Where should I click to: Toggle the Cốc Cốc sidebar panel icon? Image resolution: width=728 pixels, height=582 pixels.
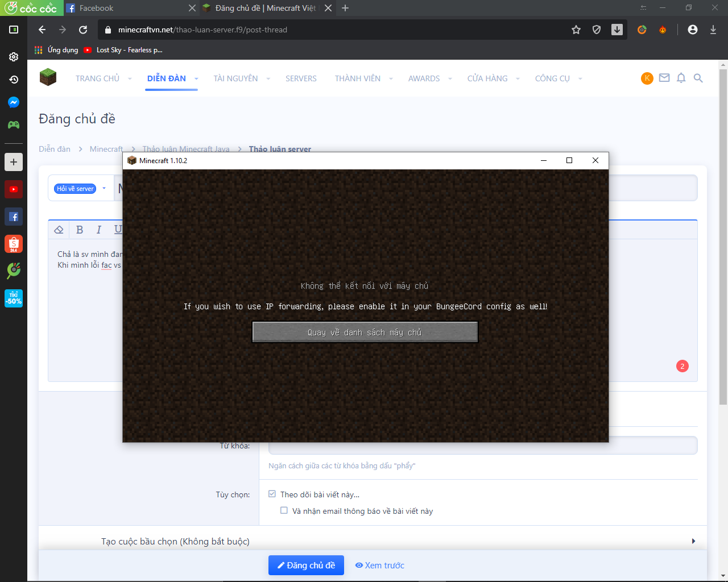[14, 30]
